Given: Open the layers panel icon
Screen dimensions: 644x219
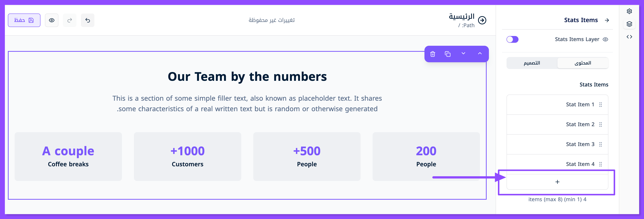Looking at the screenshot, I should coord(629,24).
